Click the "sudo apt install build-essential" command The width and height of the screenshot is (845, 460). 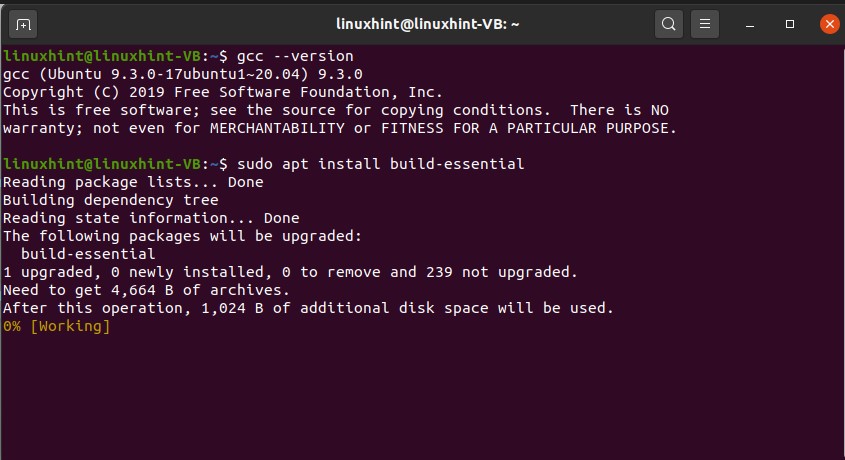(380, 163)
